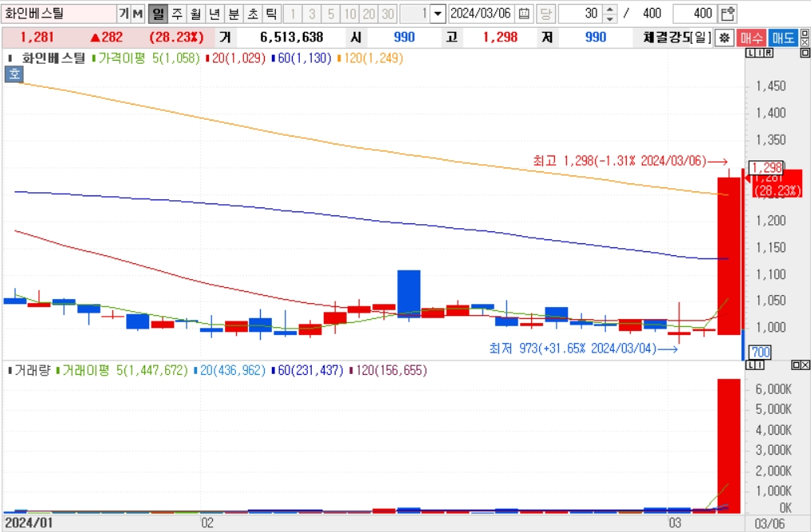Click the M icon beside stock name
Screen dimensions: 811x532
137,14
